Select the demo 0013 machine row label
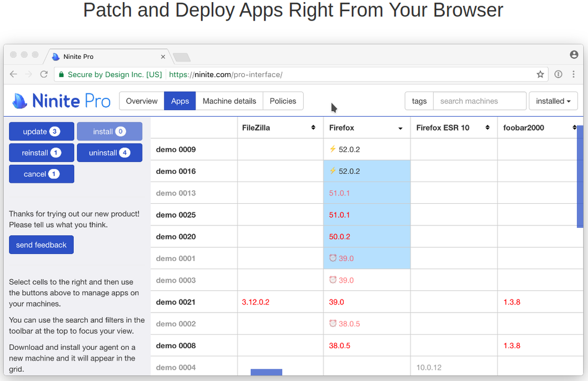This screenshot has width=588, height=381. coord(176,193)
